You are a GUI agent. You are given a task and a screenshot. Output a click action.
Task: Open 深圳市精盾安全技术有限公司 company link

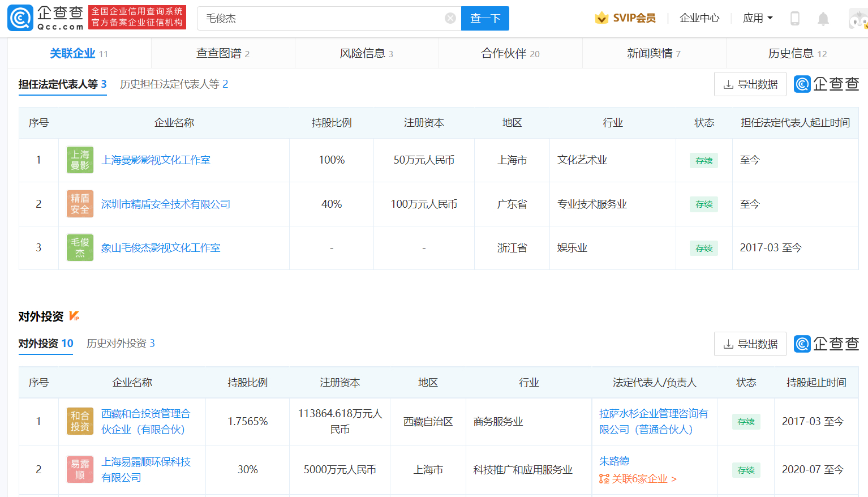[x=166, y=204]
